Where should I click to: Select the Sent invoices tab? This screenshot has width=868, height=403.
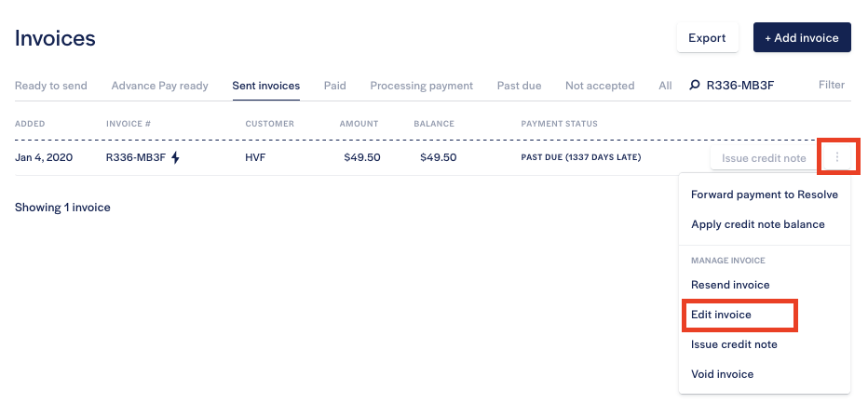click(266, 86)
